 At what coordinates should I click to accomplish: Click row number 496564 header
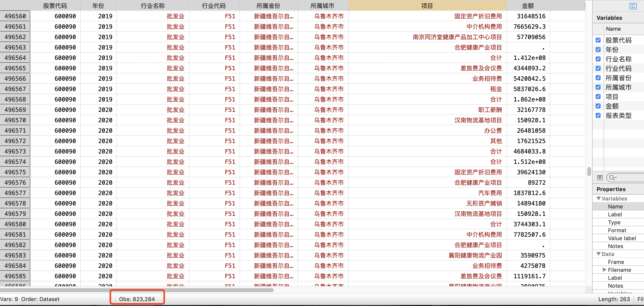point(15,58)
